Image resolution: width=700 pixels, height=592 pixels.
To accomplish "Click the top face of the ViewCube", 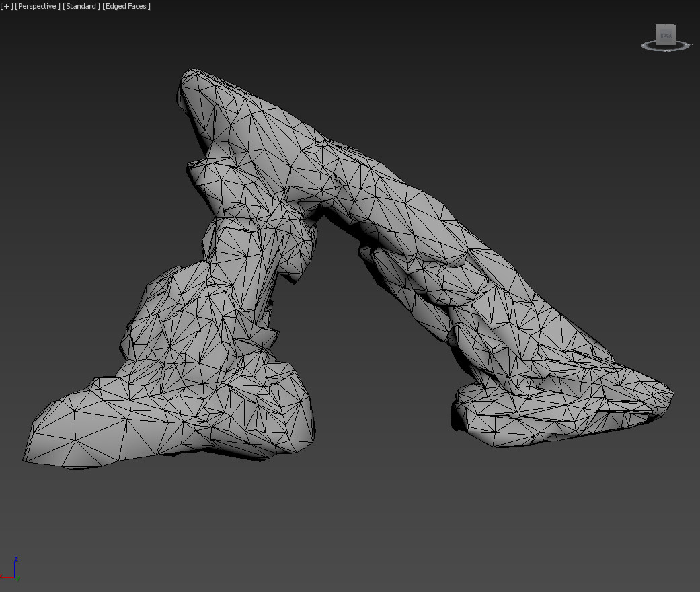I will point(666,26).
